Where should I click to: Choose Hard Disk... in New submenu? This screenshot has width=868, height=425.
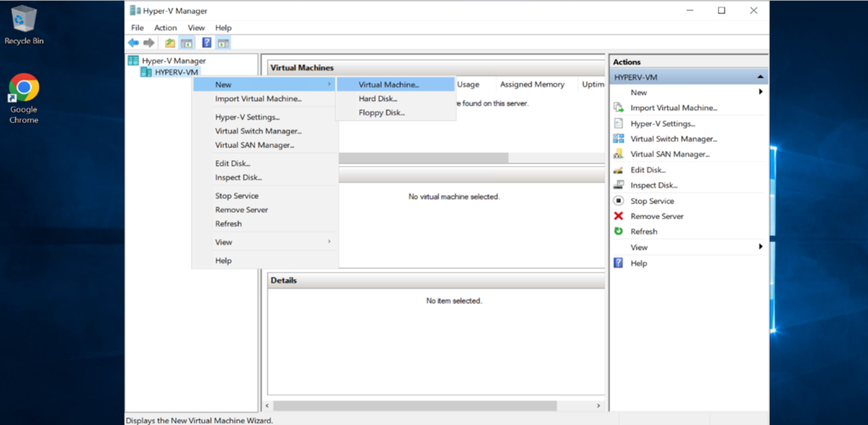(x=396, y=98)
